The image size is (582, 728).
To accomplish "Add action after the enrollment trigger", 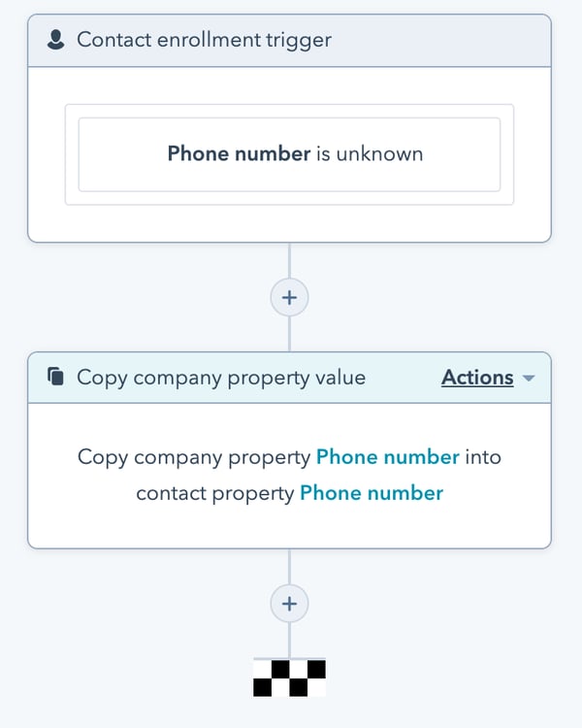I will tap(289, 297).
